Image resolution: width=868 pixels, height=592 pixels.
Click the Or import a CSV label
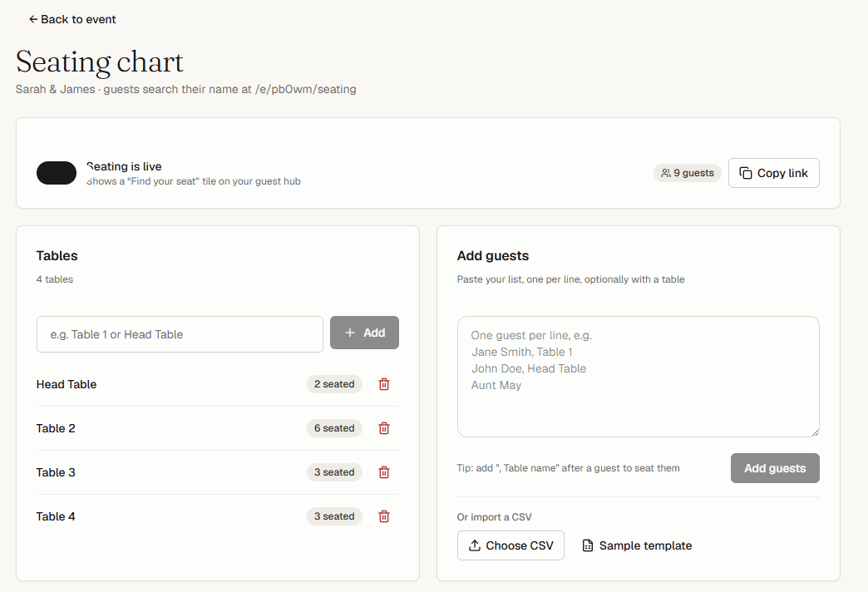coord(495,517)
